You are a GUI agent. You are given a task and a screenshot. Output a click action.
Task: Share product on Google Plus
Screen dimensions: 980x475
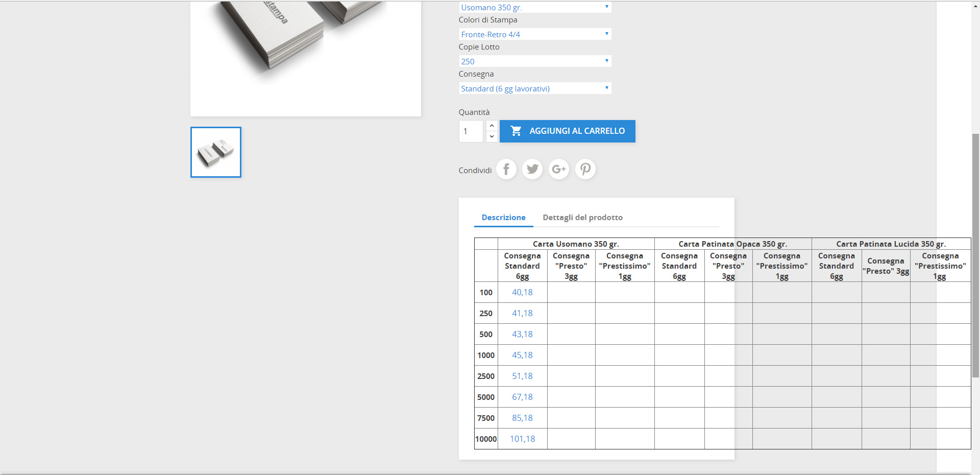[x=559, y=169]
